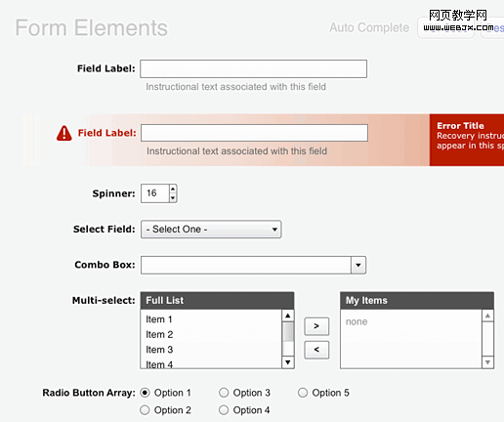This screenshot has width=504, height=422.
Task: Click the red error warning triangle icon
Action: [x=64, y=133]
